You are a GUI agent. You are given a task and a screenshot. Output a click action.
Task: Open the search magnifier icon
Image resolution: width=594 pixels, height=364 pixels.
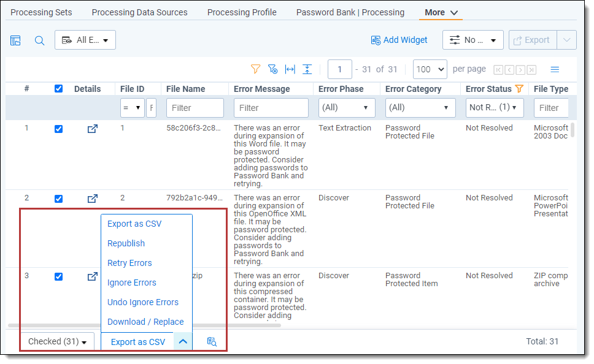click(39, 40)
